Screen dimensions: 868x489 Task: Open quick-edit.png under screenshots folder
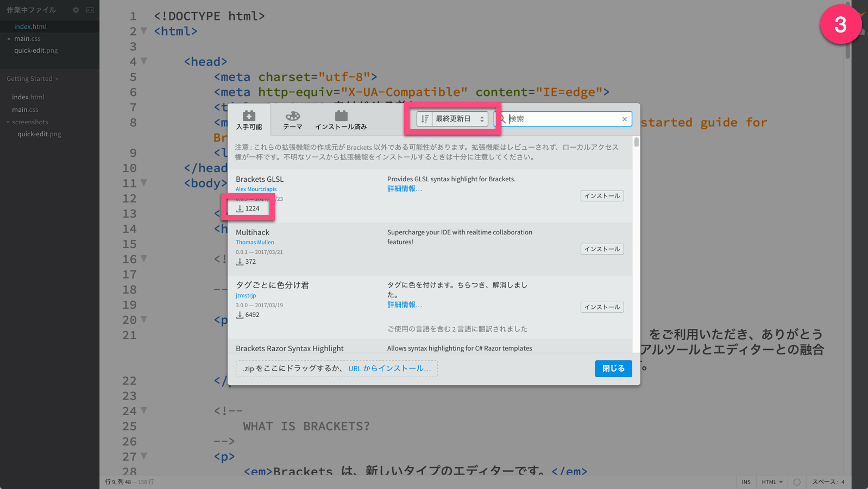(39, 134)
